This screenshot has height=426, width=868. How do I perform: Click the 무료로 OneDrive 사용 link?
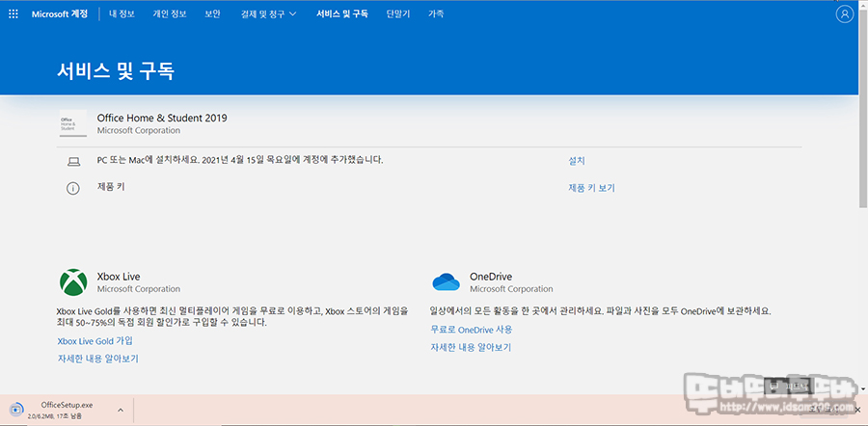pos(472,330)
